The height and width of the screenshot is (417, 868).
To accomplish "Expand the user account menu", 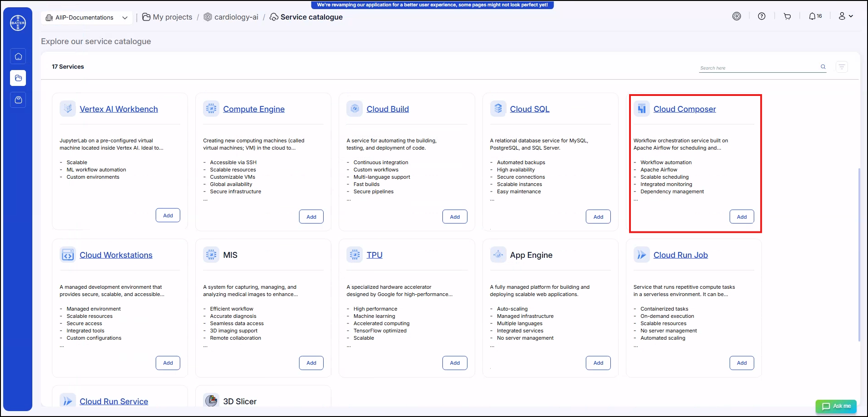I will click(846, 16).
